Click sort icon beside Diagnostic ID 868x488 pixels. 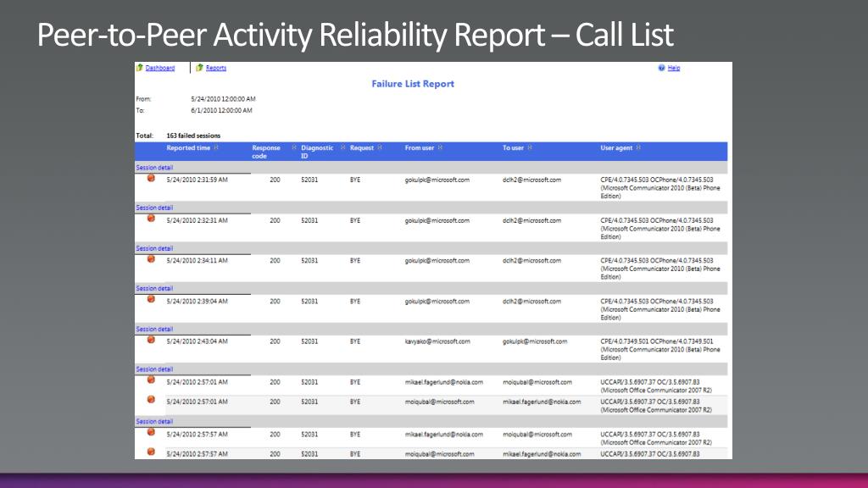(342, 147)
